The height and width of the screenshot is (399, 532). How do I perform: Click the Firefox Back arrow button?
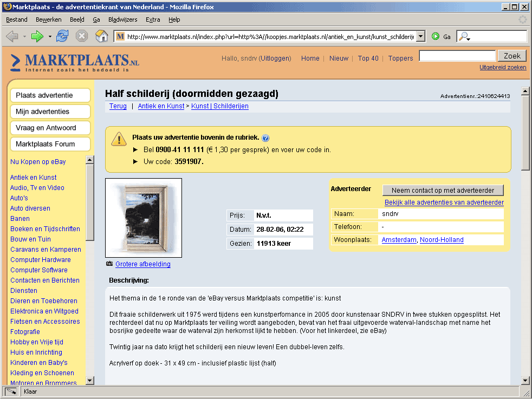(12, 36)
